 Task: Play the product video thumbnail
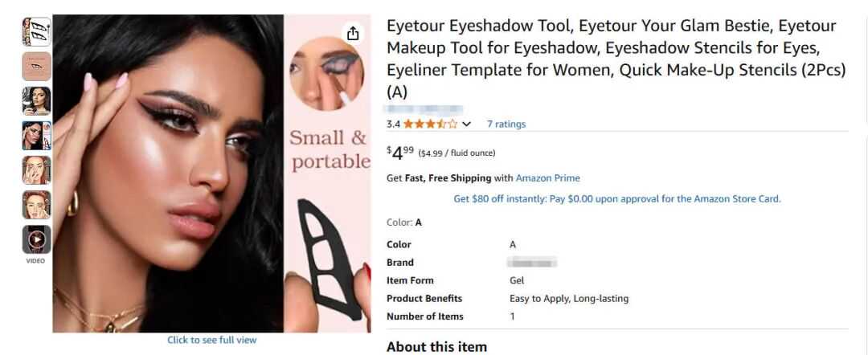tap(36, 239)
